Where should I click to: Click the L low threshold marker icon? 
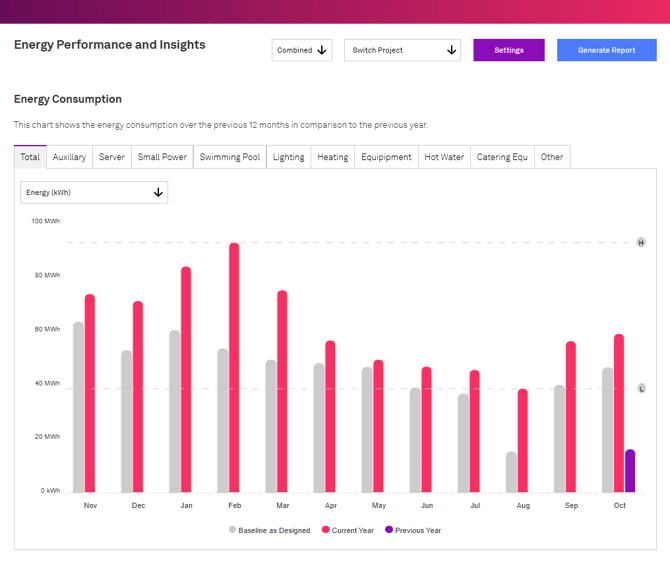(x=641, y=388)
